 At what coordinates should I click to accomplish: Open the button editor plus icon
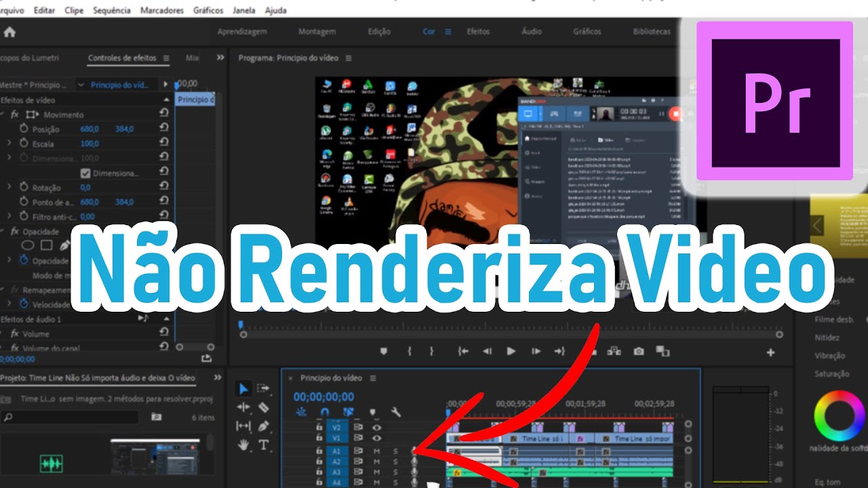pos(770,352)
